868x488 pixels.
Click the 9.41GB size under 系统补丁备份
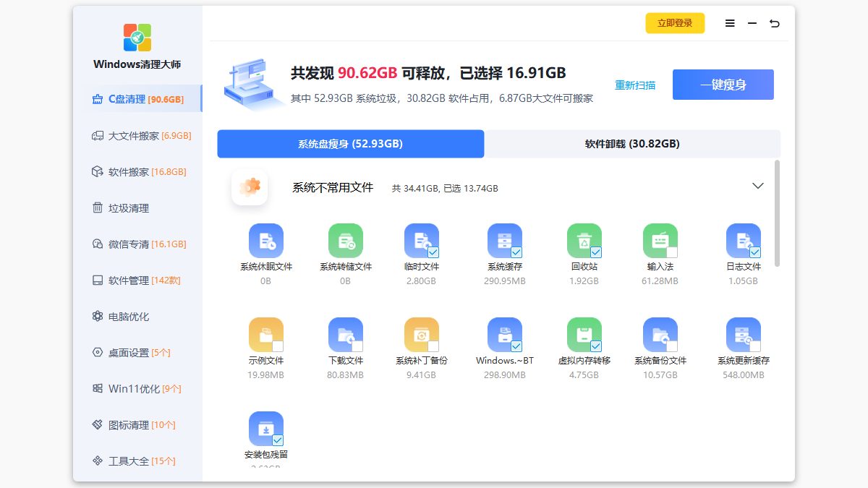[422, 374]
